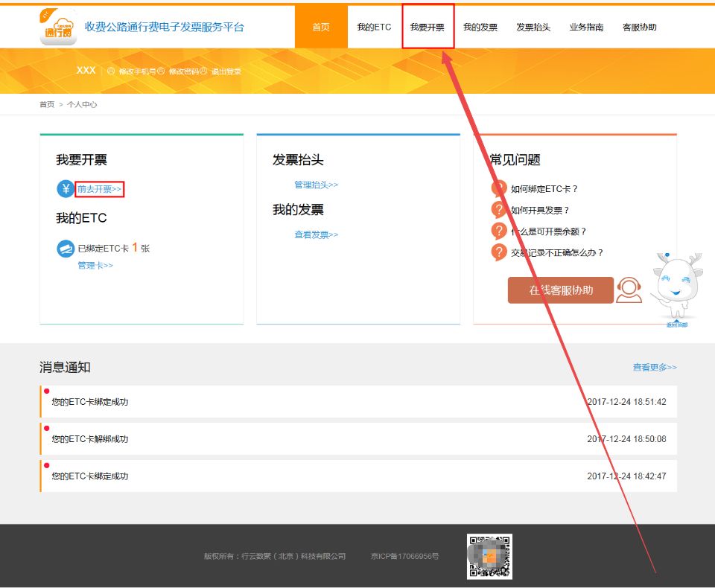Click question icon beside 交易记录不正确怎么办
Screen dimensions: 715x588
(x=499, y=252)
